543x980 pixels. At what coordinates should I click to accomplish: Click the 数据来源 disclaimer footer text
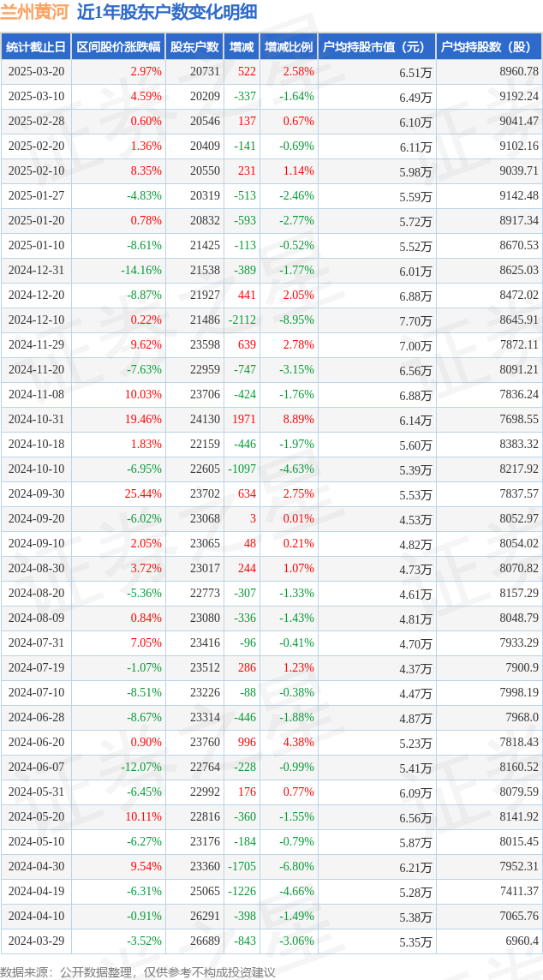(138, 971)
